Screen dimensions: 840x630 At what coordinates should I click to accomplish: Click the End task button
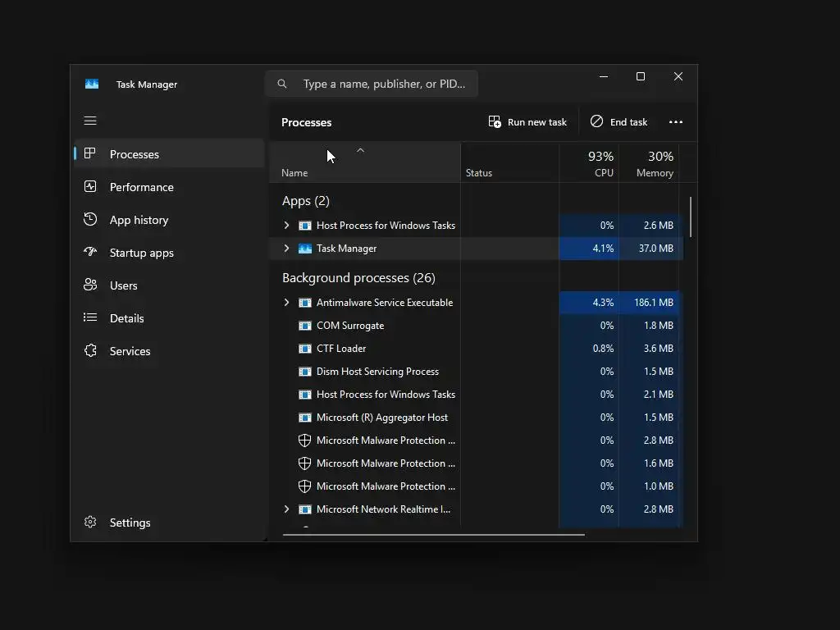[x=619, y=122]
